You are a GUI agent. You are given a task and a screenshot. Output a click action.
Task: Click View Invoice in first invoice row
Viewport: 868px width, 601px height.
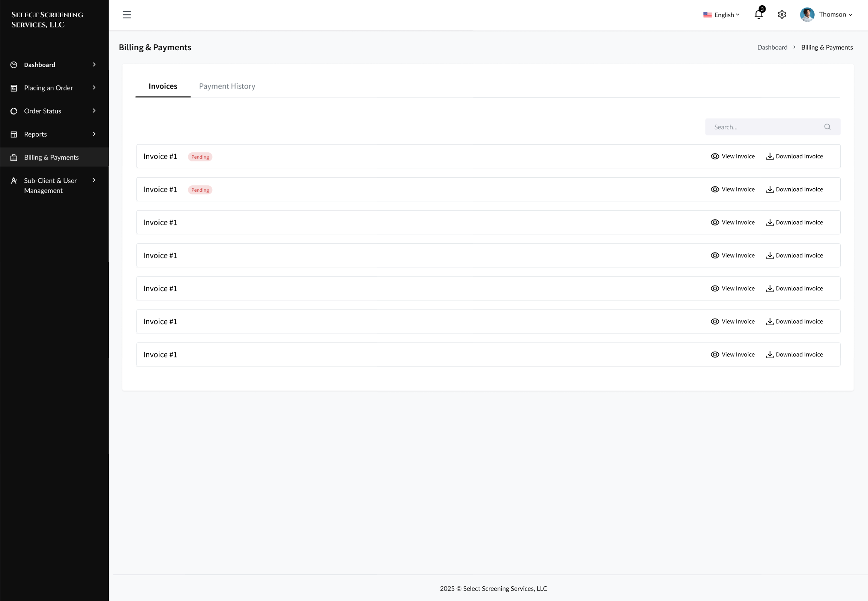(733, 156)
